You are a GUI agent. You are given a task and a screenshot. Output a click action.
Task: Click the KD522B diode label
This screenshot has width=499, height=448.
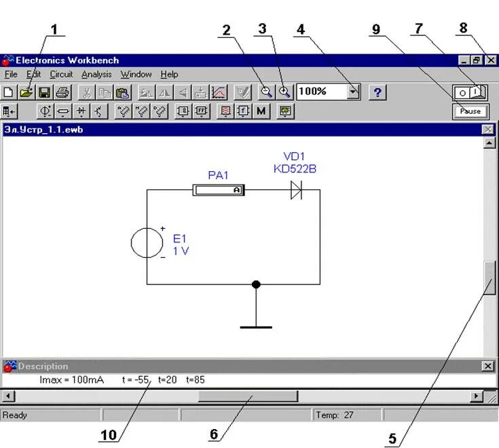[295, 168]
